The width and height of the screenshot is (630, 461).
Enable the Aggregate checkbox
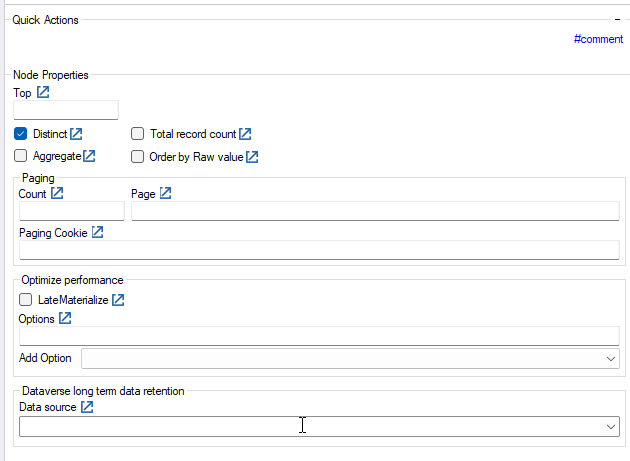[20, 156]
